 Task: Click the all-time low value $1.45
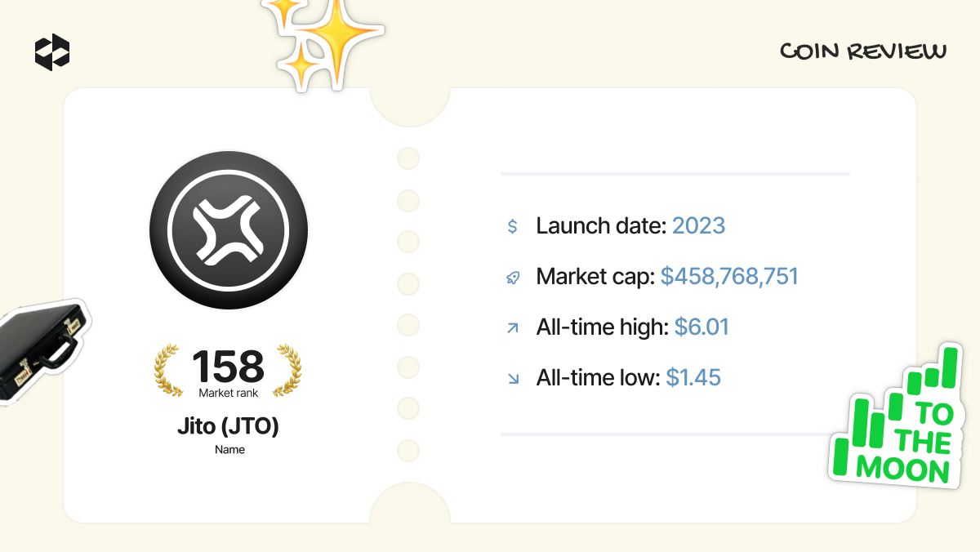pos(693,378)
